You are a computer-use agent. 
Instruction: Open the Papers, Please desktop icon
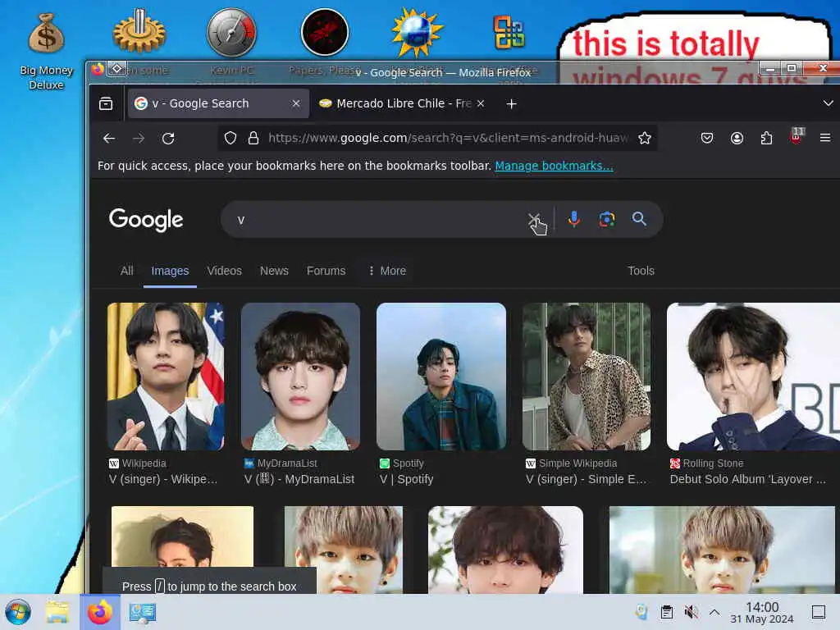pyautogui.click(x=325, y=32)
